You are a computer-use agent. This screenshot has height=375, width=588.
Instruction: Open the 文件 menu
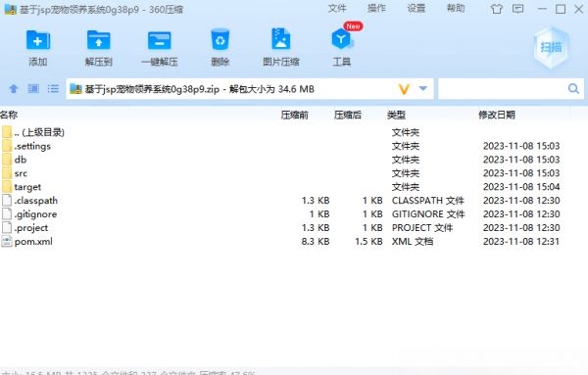[x=337, y=8]
